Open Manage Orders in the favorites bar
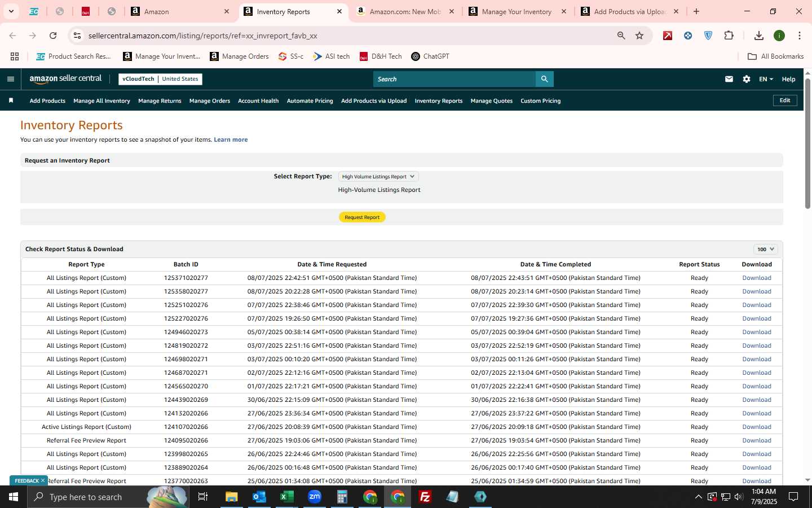 210,101
